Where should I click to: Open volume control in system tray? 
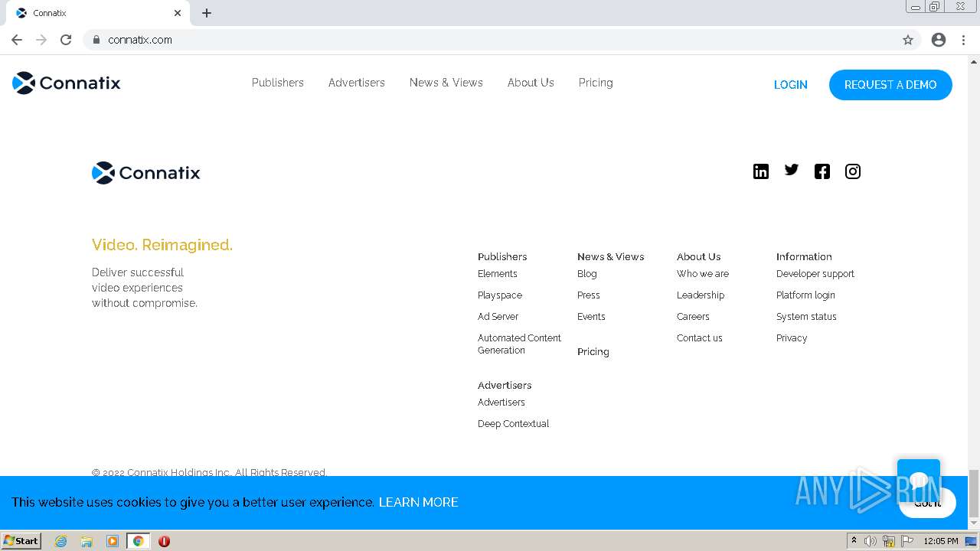pyautogui.click(x=871, y=541)
